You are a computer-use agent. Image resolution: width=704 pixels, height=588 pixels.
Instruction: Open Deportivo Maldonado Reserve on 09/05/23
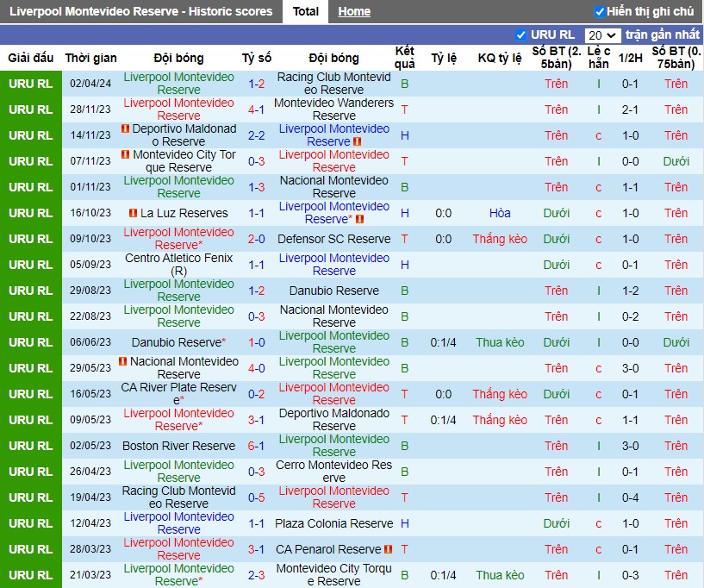click(333, 420)
